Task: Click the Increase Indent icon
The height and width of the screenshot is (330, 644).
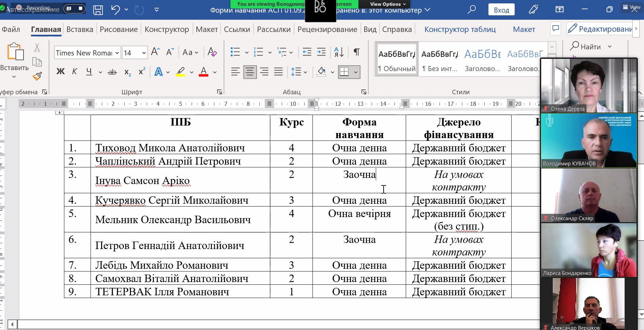Action: [321, 52]
